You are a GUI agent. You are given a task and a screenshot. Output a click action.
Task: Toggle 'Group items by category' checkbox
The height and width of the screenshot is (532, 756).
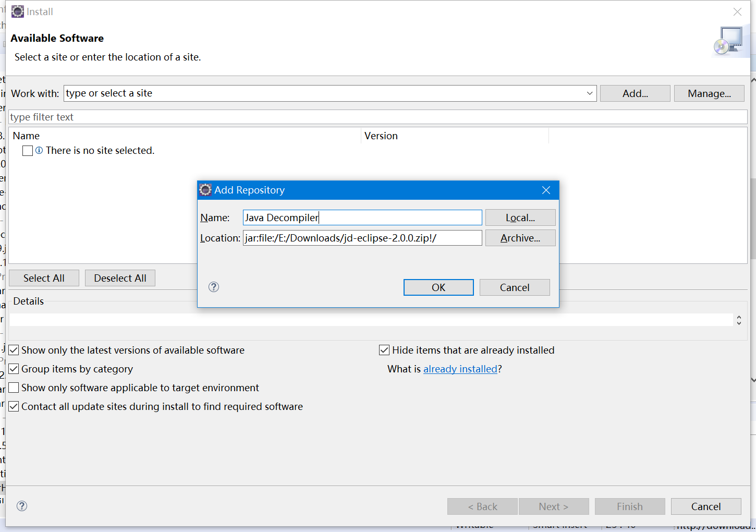pos(14,369)
